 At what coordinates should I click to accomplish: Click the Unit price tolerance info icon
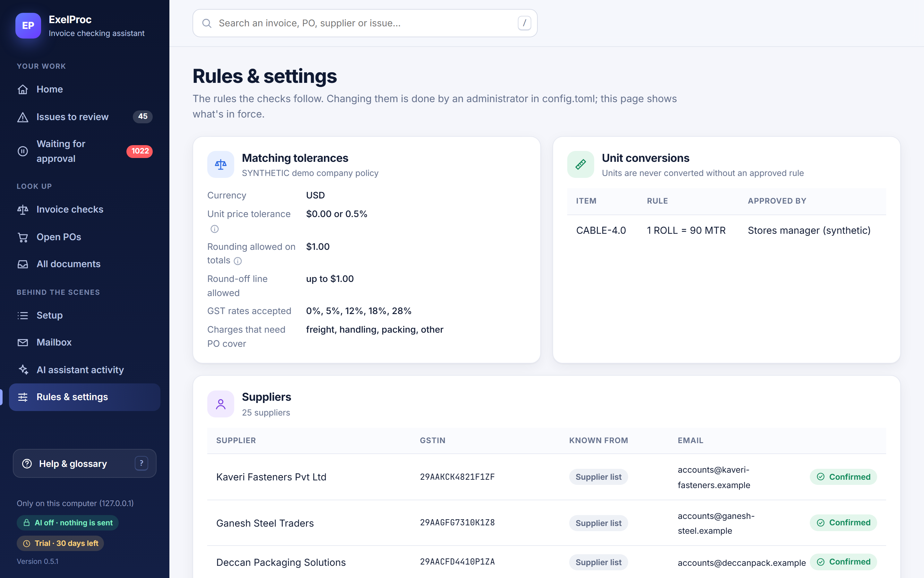[215, 229]
